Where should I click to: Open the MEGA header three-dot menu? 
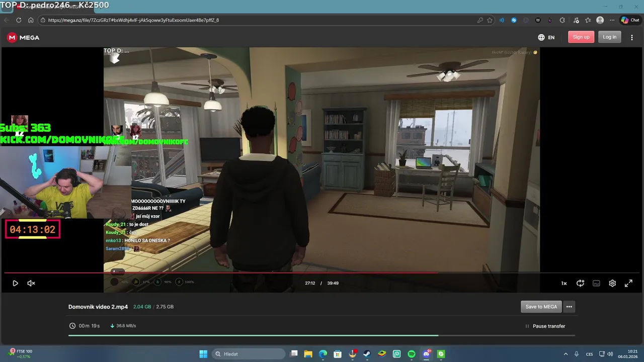tap(632, 37)
